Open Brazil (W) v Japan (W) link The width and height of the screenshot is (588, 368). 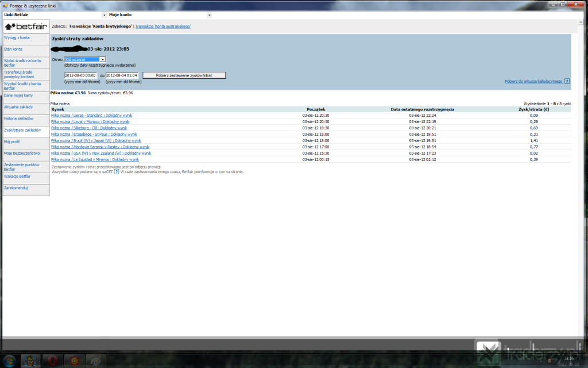(x=96, y=141)
